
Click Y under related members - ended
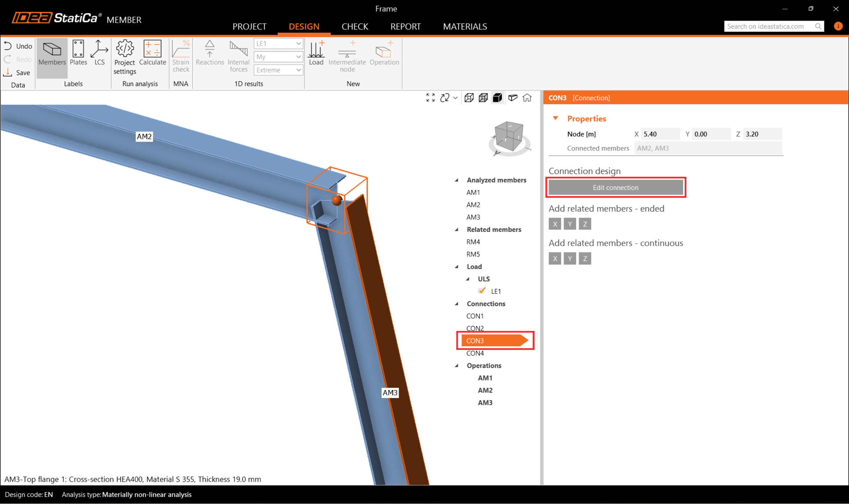point(570,224)
